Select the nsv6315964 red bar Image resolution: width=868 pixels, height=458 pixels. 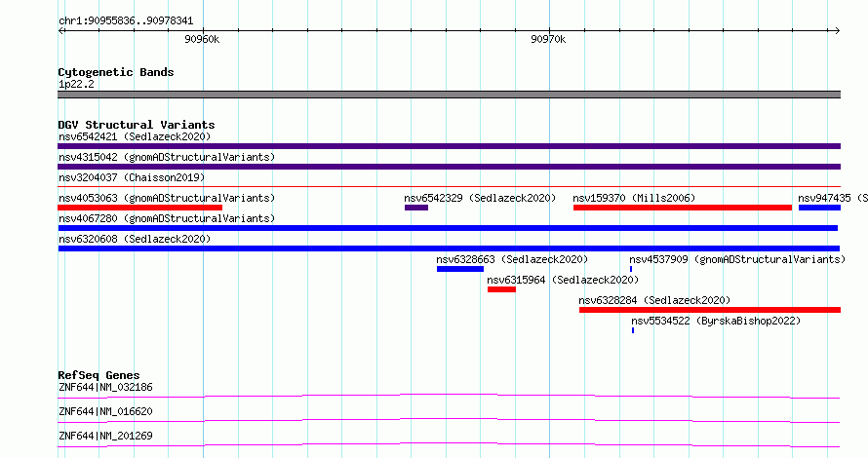point(501,289)
